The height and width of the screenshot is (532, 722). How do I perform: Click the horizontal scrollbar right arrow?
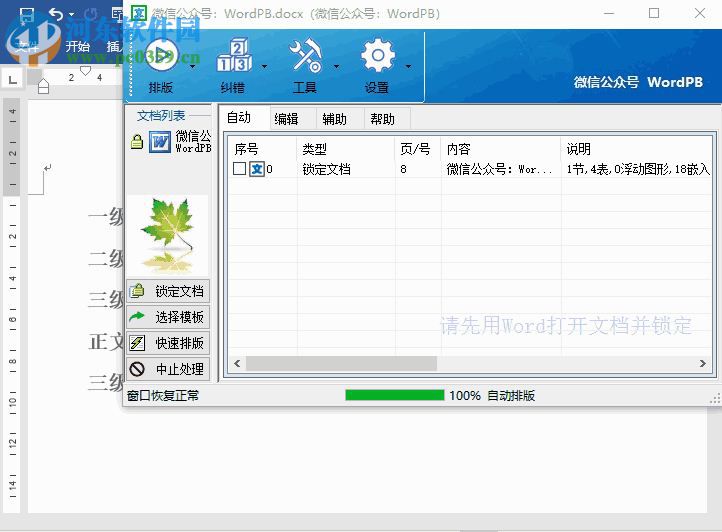point(703,363)
